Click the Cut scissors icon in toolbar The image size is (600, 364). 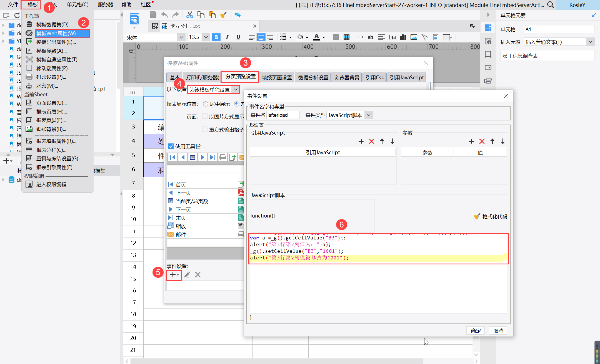pyautogui.click(x=190, y=15)
